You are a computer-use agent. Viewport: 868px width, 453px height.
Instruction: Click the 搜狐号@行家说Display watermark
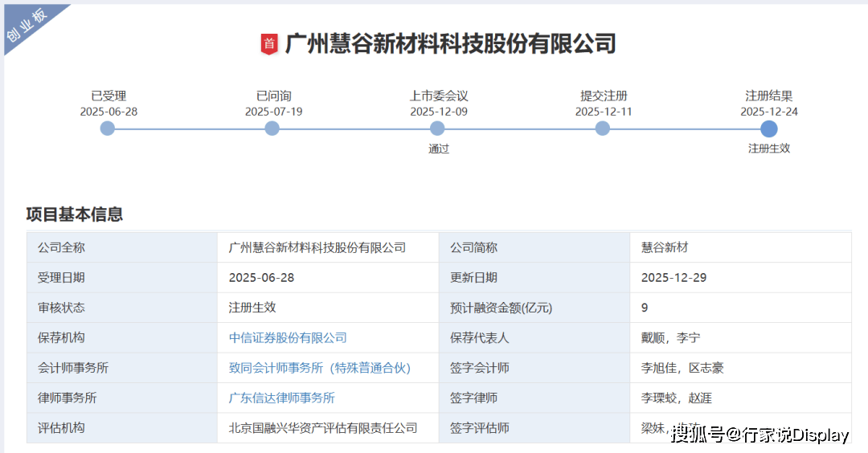pos(759,435)
